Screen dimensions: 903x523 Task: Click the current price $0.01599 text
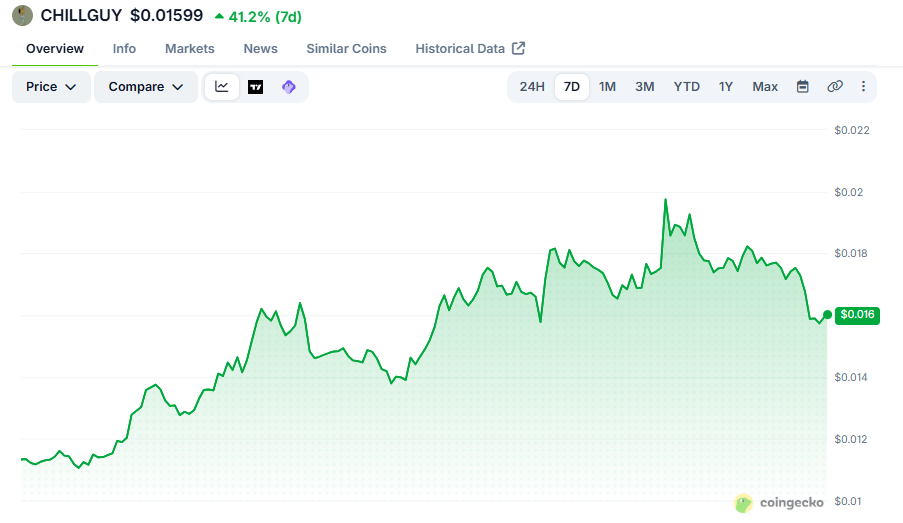[x=166, y=16]
